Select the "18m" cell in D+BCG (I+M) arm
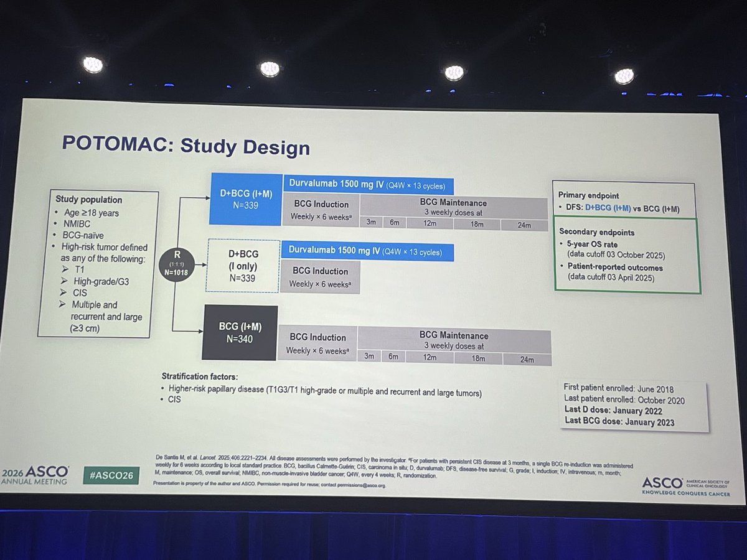Image resolution: width=747 pixels, height=560 pixels. [478, 225]
